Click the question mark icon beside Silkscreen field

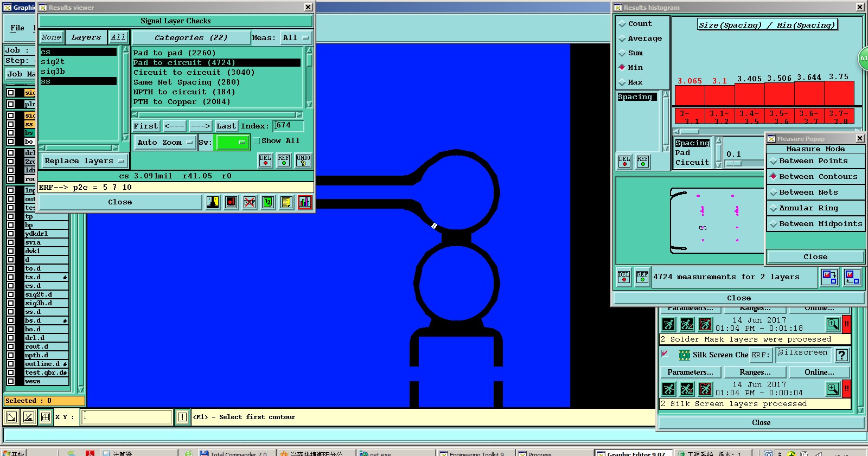(x=841, y=355)
